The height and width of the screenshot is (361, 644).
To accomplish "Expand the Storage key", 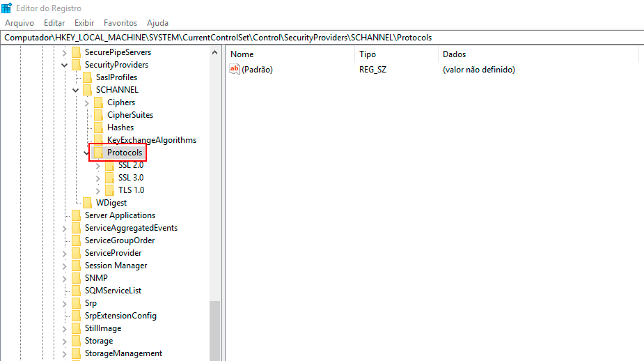I will click(65, 341).
